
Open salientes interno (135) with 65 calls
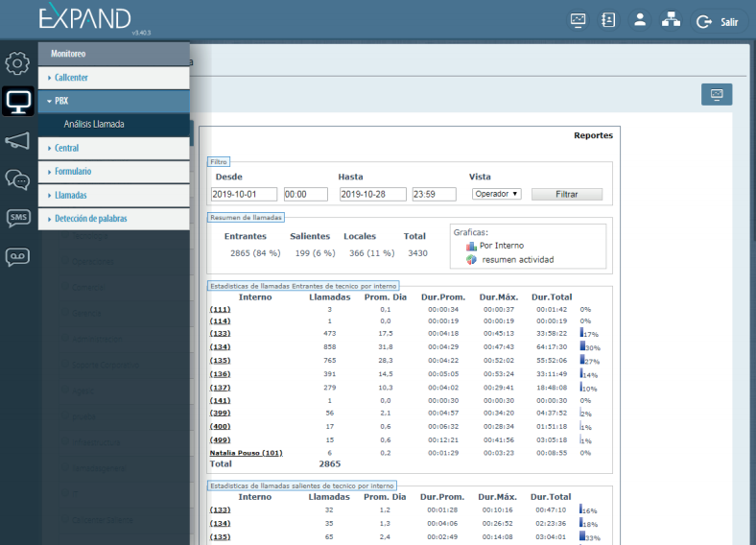[220, 537]
